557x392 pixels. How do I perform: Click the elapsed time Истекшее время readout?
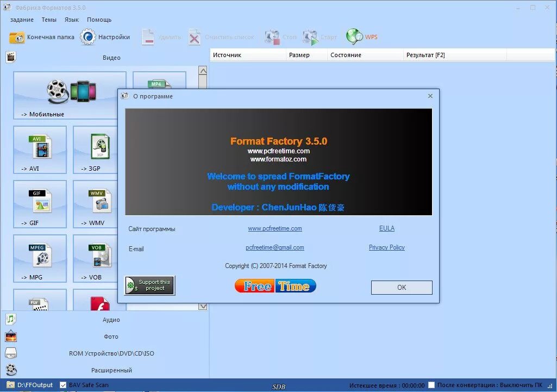(387, 385)
